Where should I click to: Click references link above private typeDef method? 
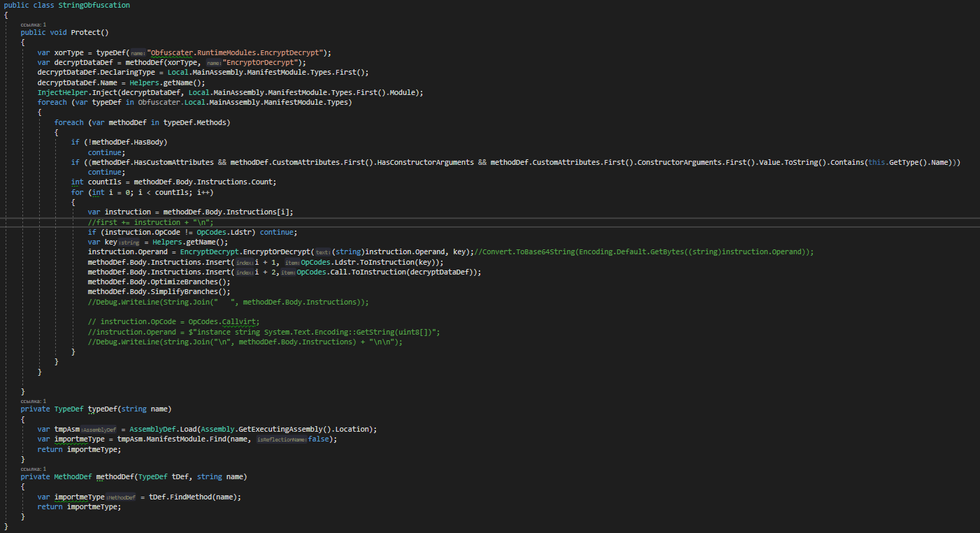pos(33,401)
